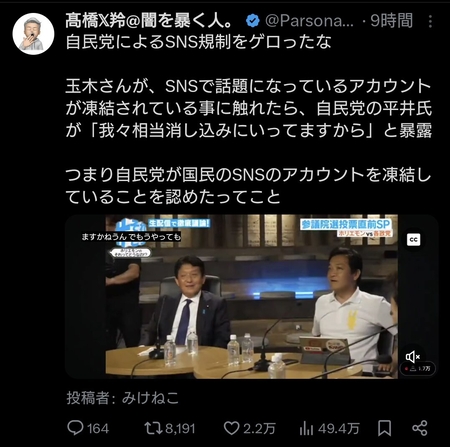
Task: Bookmark this post with the bookmark icon
Action: click(385, 428)
